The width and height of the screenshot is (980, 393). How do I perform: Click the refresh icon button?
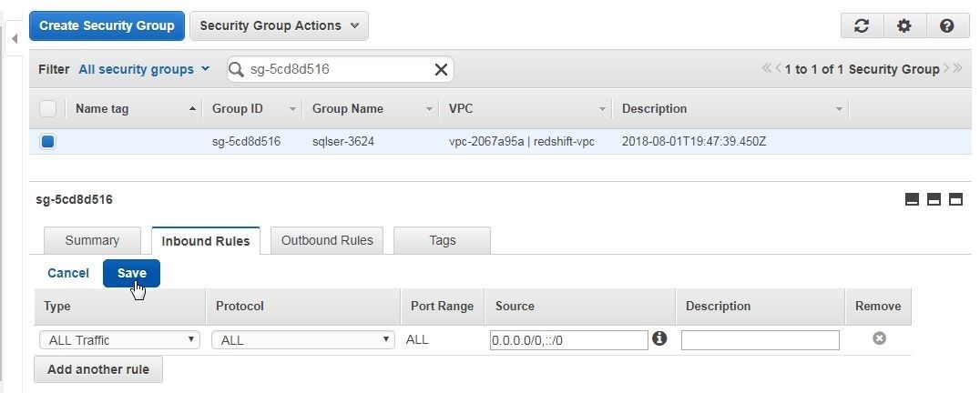point(862,25)
